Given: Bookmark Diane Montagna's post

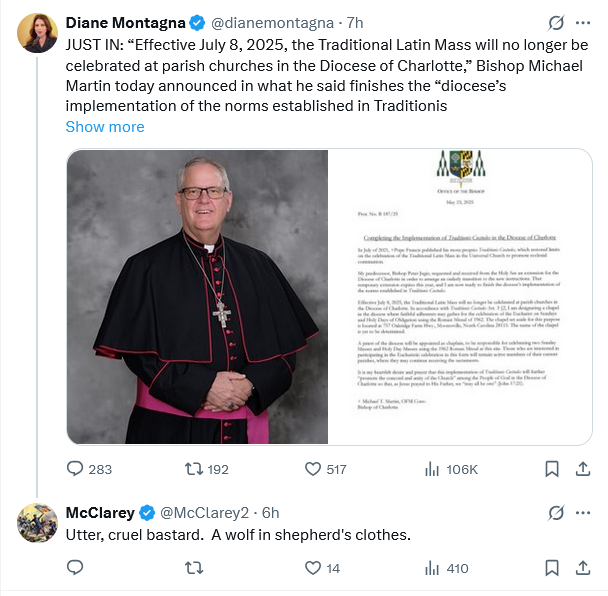Looking at the screenshot, I should tap(554, 468).
